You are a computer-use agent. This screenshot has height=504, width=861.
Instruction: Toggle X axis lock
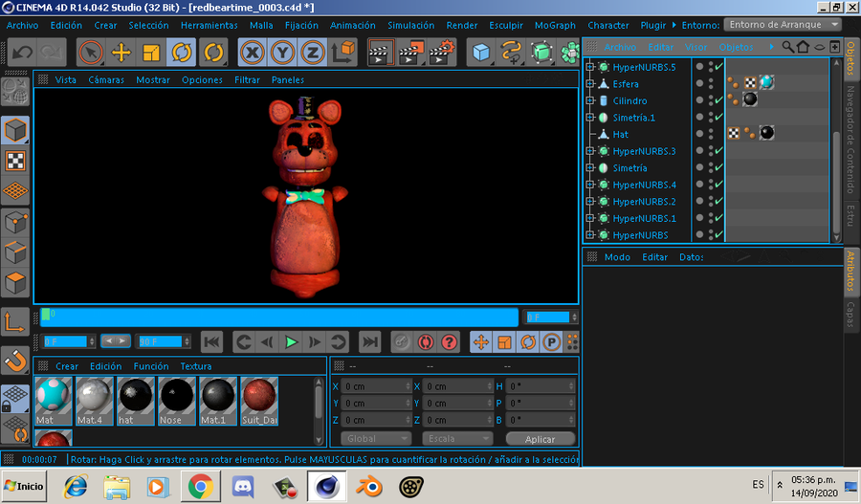[252, 53]
